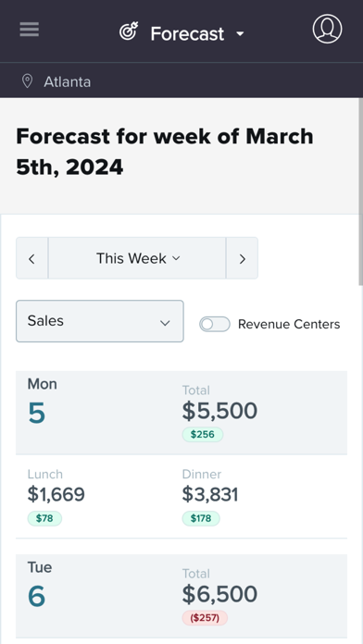Open the Sales metric dropdown
This screenshot has width=363, height=644.
pos(100,321)
